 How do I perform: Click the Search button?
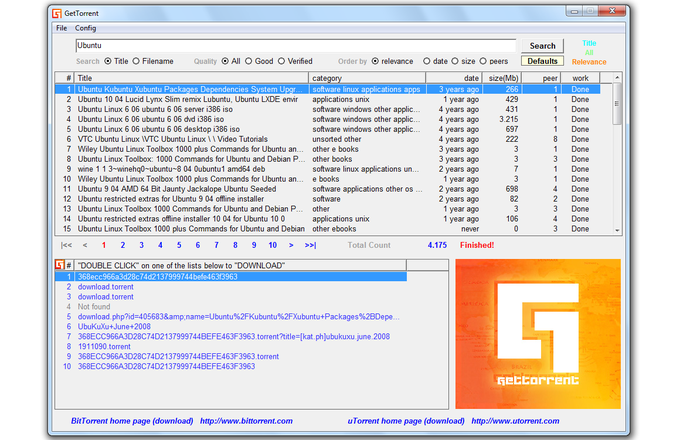pyautogui.click(x=542, y=46)
